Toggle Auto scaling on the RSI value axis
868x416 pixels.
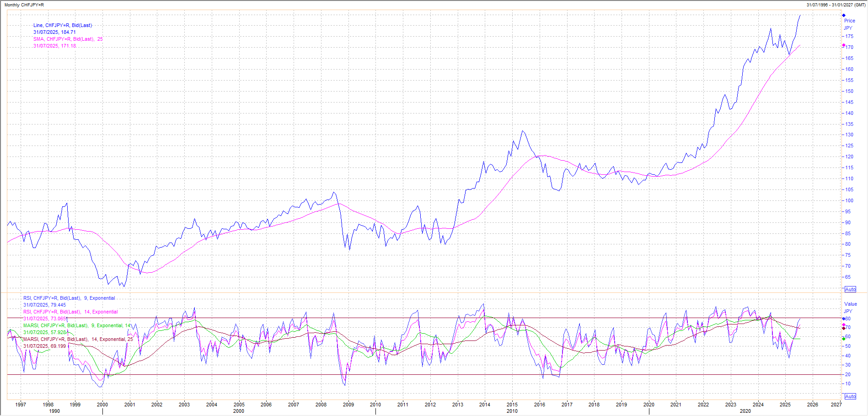[850, 396]
